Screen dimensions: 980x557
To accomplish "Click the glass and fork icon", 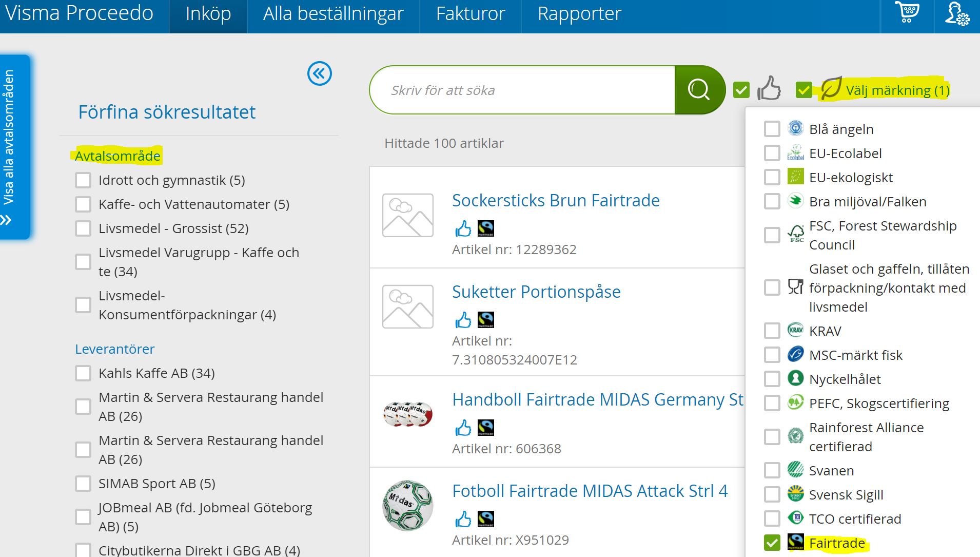I will click(795, 287).
